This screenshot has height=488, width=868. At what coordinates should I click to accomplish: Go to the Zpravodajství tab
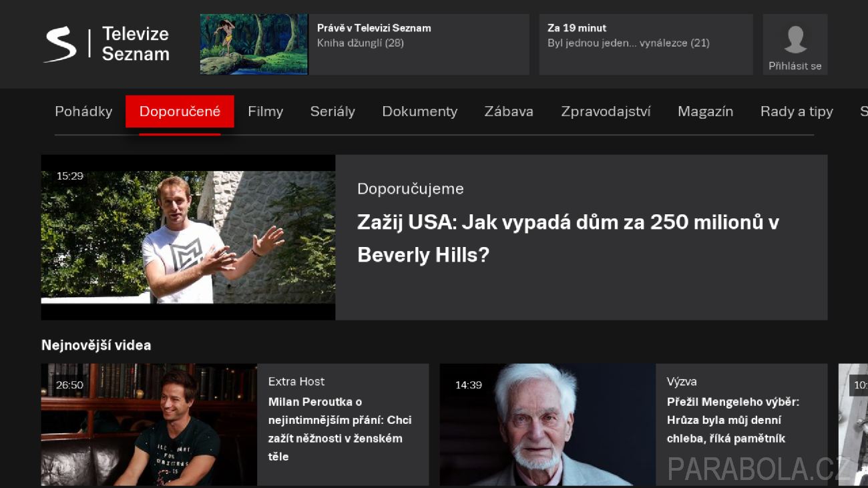tap(606, 111)
